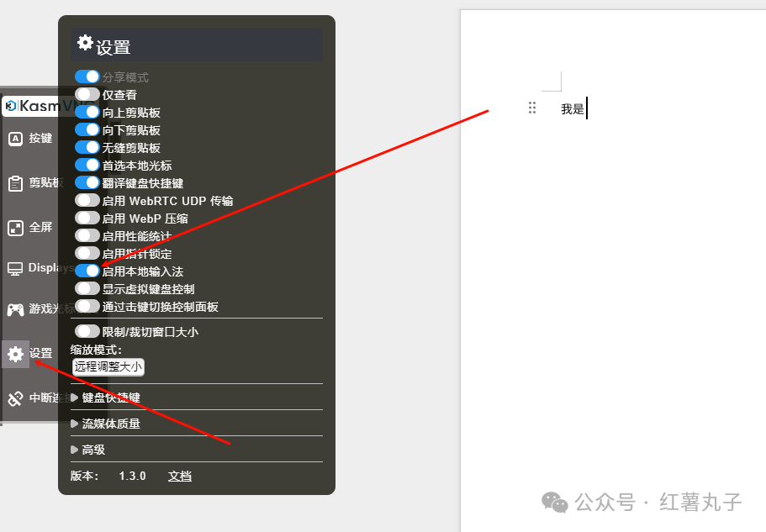Image resolution: width=766 pixels, height=532 pixels.
Task: Open the 按键 keyboard keys icon
Action: (16, 139)
